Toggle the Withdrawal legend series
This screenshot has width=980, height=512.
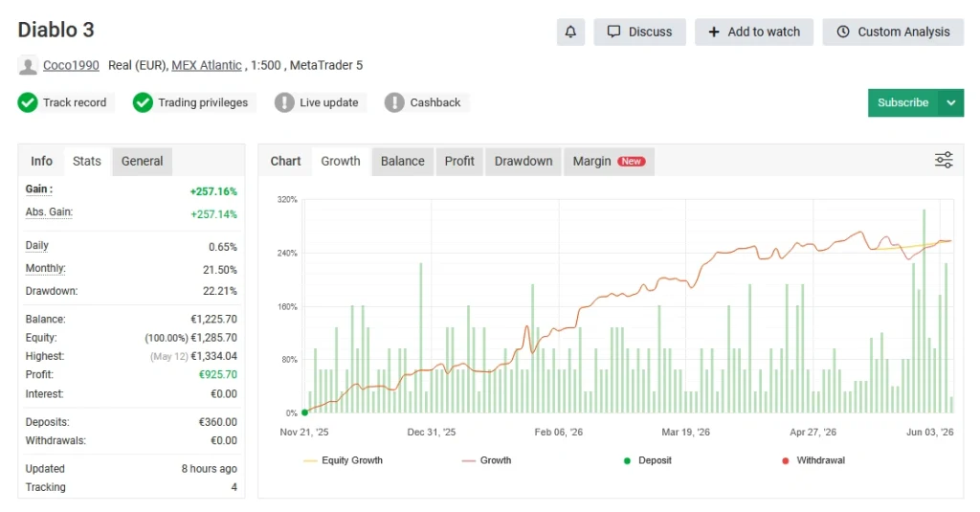(x=813, y=460)
